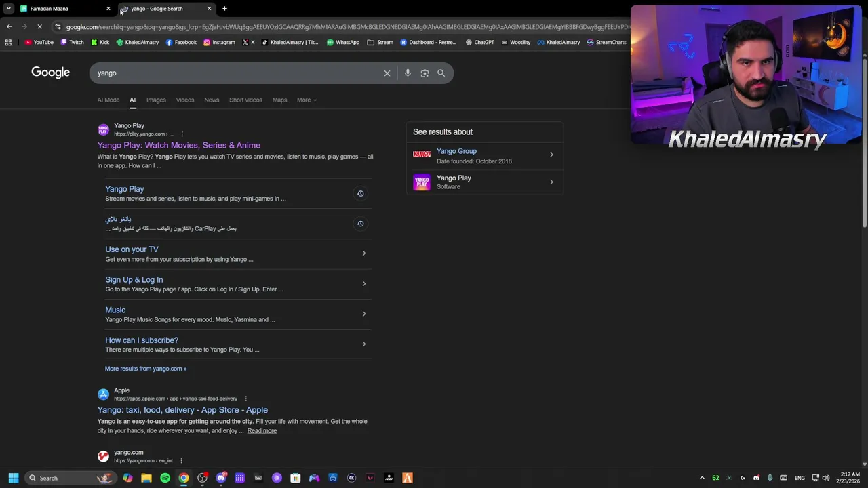Image resolution: width=868 pixels, height=488 pixels.
Task: Open StreamCharts bookmark
Action: [x=606, y=42]
